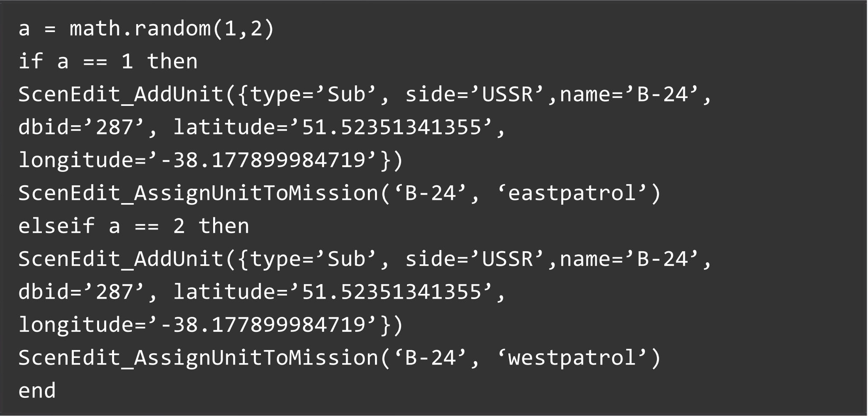The width and height of the screenshot is (868, 416).
Task: Click ScenEdit_AssignUnitToMission on the eastpatrol line
Action: pyautogui.click(x=199, y=194)
